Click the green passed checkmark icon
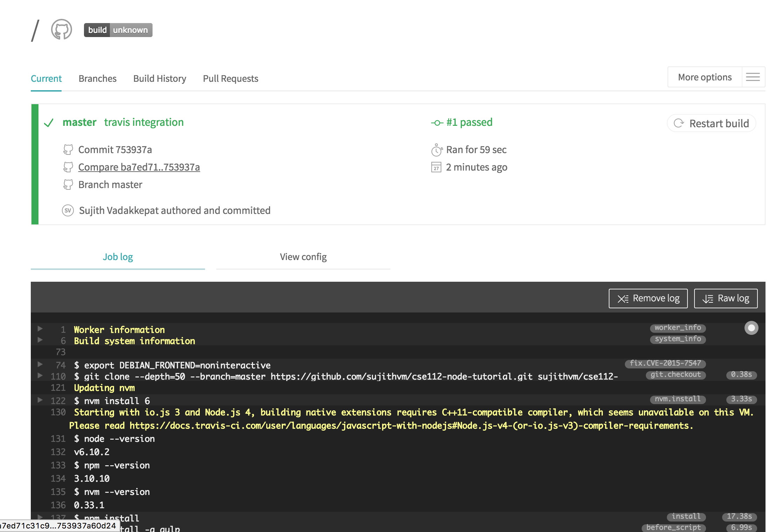Image resolution: width=776 pixels, height=532 pixels. [x=49, y=123]
